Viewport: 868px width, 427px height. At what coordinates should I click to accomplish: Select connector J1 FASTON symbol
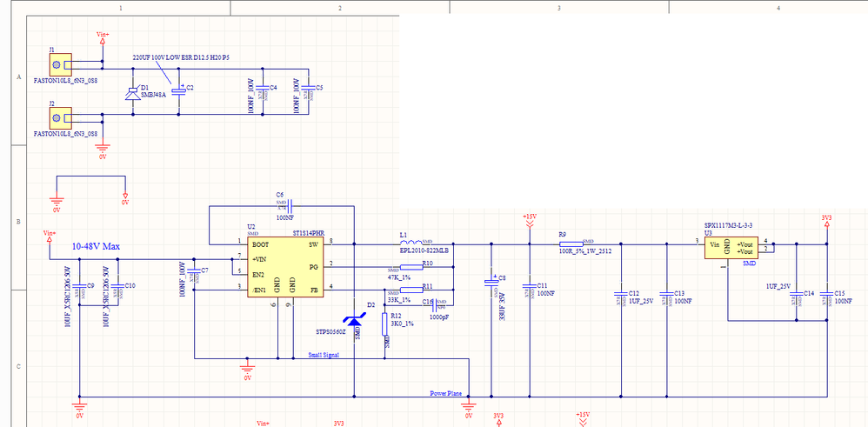tap(60, 65)
